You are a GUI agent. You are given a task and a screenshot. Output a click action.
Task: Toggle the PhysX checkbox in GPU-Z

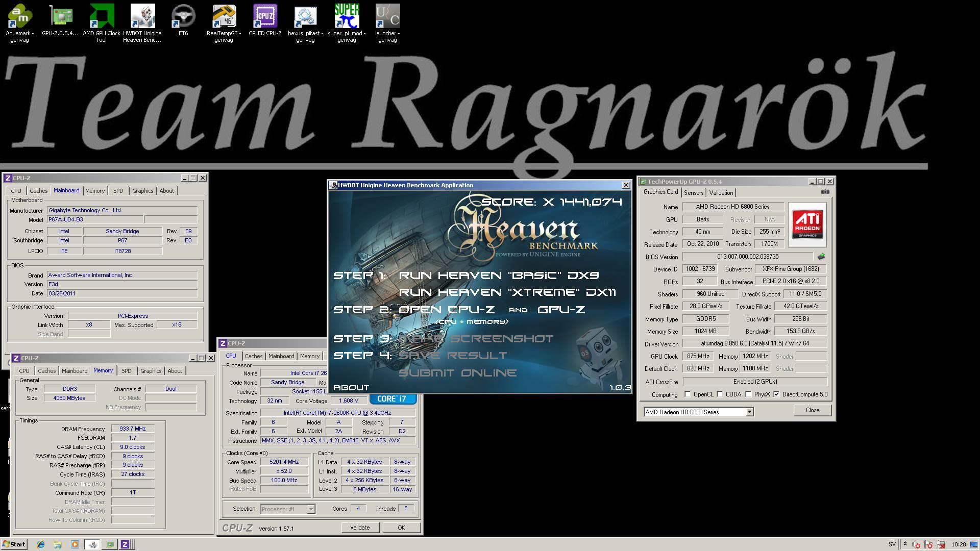point(748,394)
